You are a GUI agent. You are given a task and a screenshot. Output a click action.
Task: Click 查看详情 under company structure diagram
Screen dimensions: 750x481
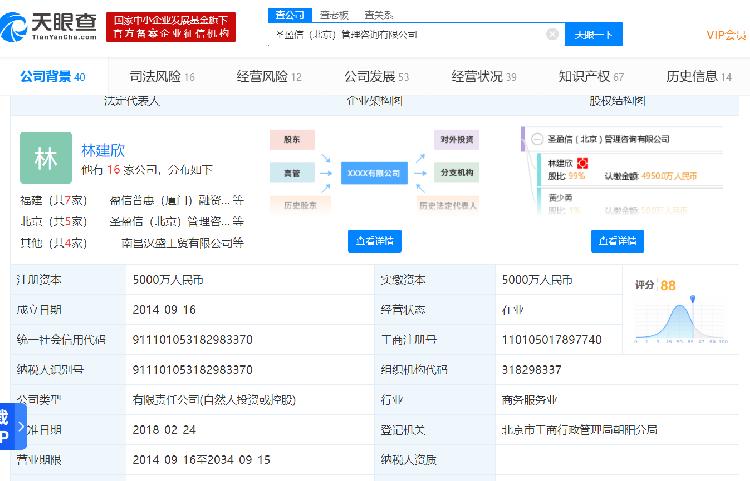(375, 241)
